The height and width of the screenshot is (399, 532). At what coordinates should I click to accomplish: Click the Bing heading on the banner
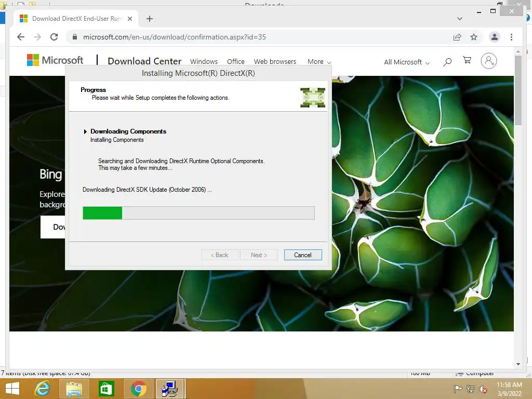[51, 175]
